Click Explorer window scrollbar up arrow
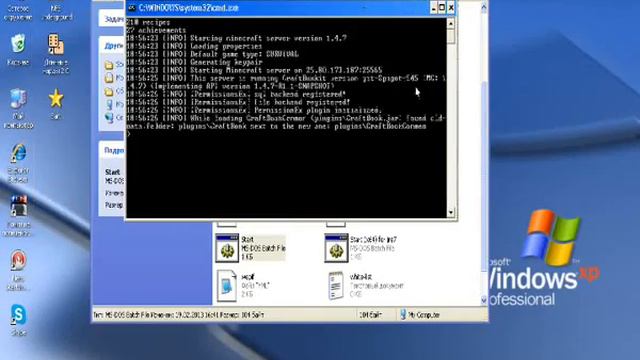Image resolution: width=640 pixels, height=360 pixels. [484, 7]
